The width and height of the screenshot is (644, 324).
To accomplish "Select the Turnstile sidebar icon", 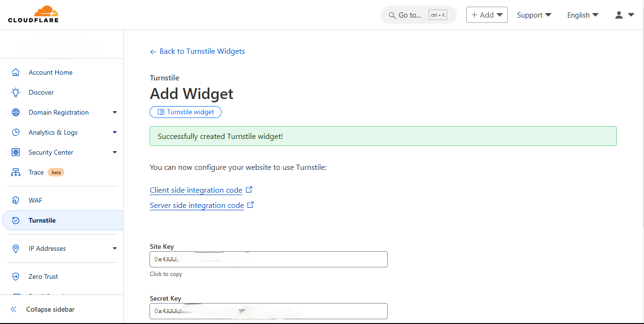I will [x=15, y=220].
